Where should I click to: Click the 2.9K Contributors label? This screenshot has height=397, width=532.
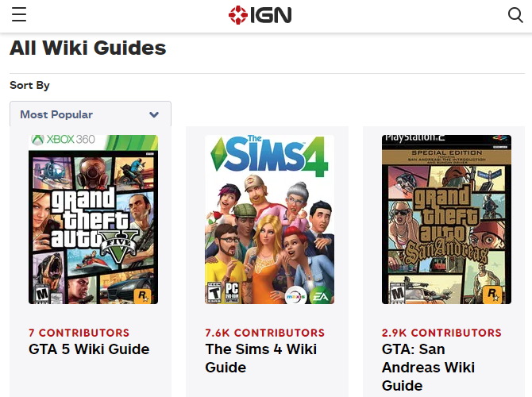pos(441,333)
